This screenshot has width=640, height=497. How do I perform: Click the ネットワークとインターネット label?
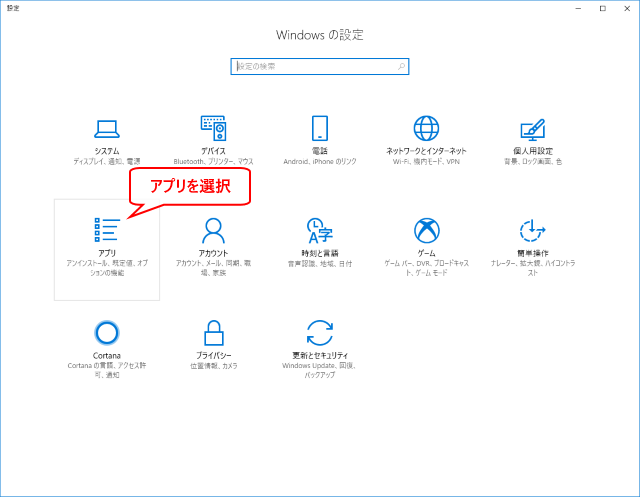426,151
